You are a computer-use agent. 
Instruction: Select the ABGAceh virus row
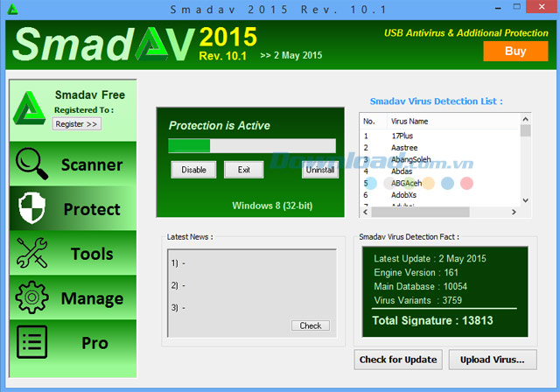[x=440, y=183]
